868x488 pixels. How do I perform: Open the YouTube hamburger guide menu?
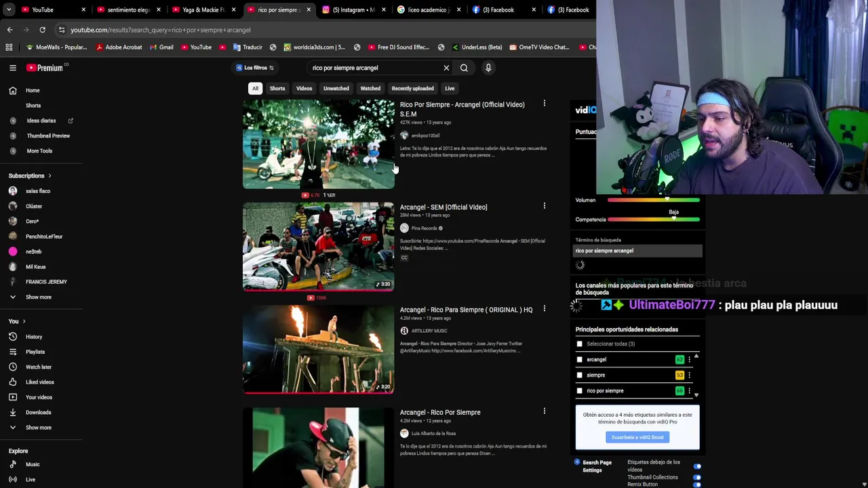pyautogui.click(x=12, y=68)
